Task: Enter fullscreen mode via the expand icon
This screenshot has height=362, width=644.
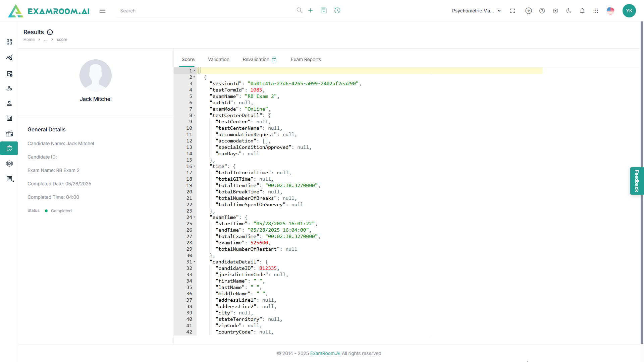Action: coord(513,11)
